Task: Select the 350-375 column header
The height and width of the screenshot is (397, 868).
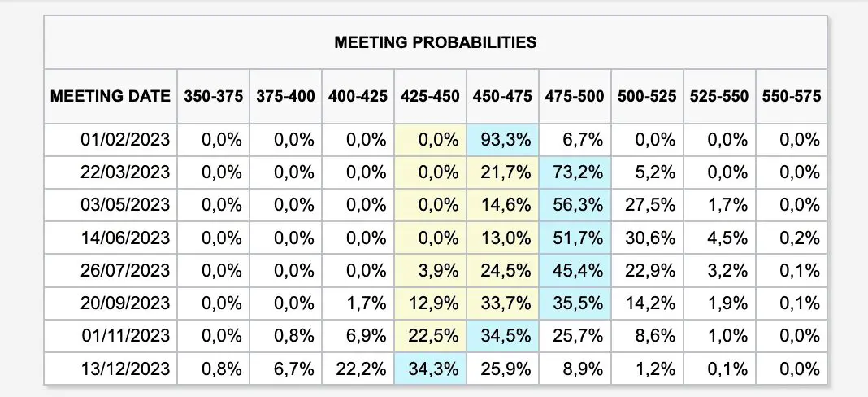Action: (x=213, y=96)
